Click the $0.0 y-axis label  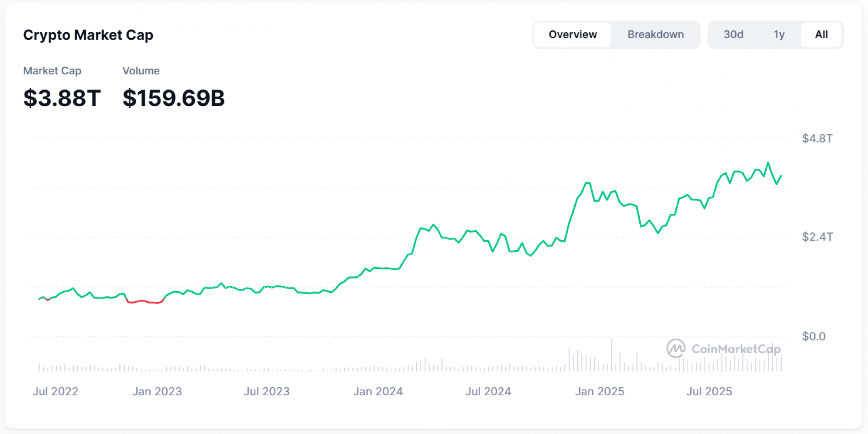coord(813,336)
